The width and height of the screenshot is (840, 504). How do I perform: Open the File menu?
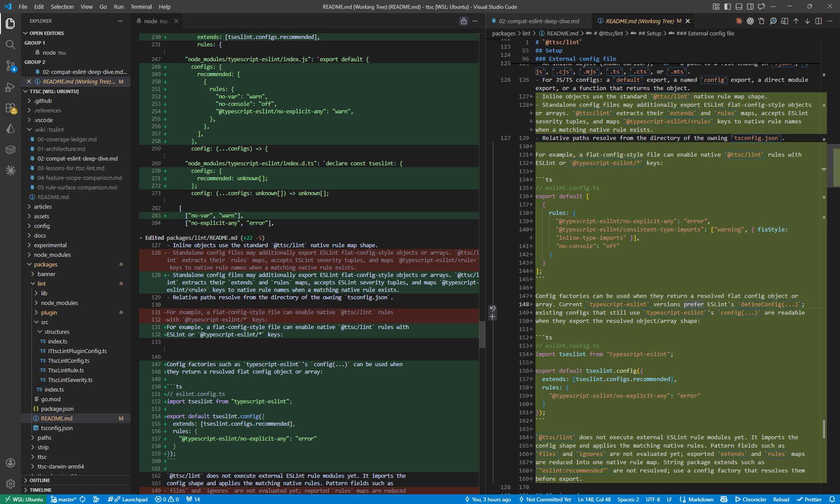click(x=23, y=7)
